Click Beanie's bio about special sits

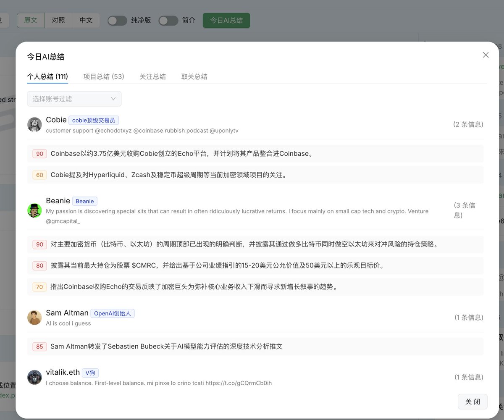[x=237, y=216]
